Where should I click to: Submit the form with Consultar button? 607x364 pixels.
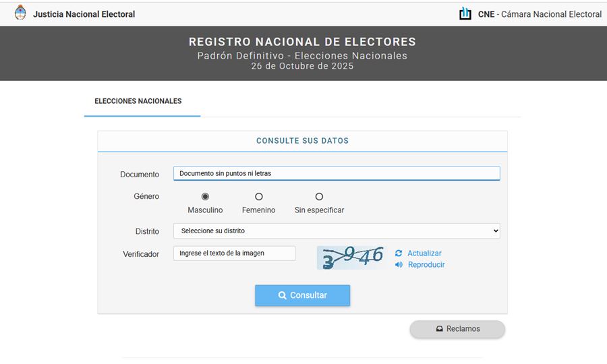point(302,295)
